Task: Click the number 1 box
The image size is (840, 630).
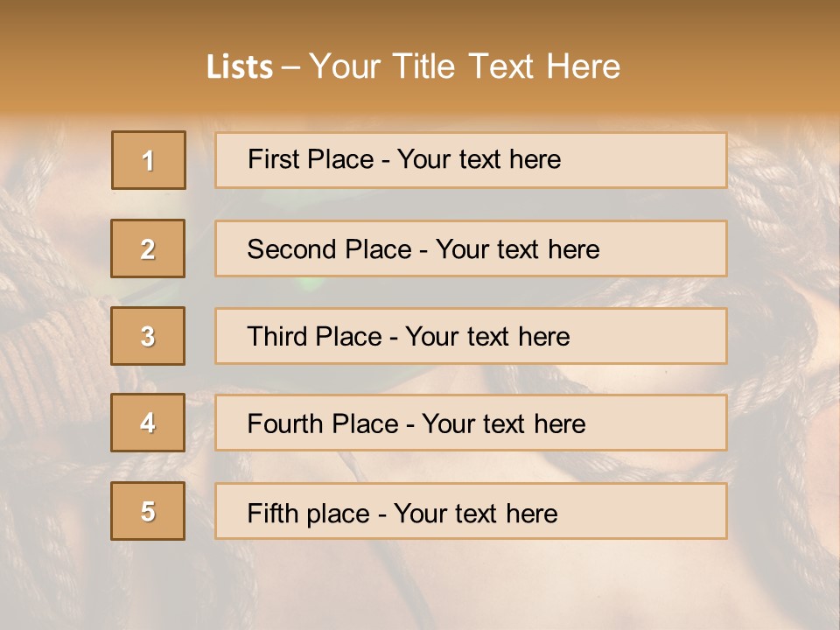Action: point(148,160)
